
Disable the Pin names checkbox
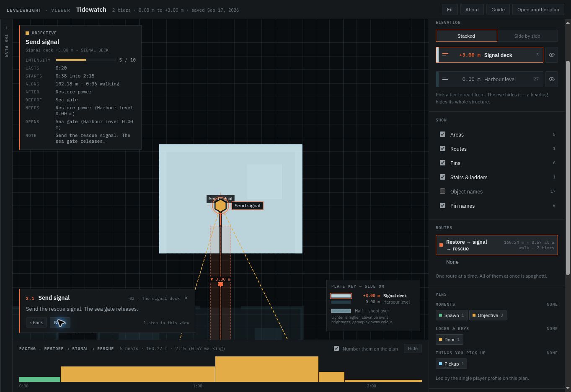(x=442, y=206)
